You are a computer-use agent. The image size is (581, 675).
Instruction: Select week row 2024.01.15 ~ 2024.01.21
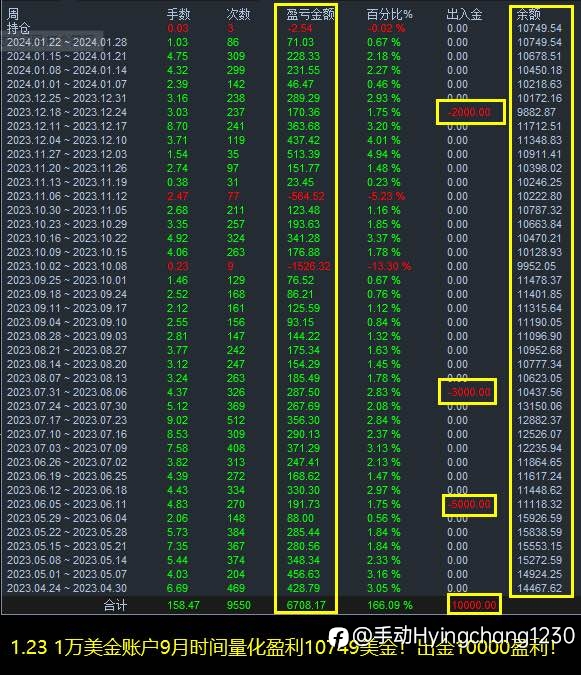67,56
